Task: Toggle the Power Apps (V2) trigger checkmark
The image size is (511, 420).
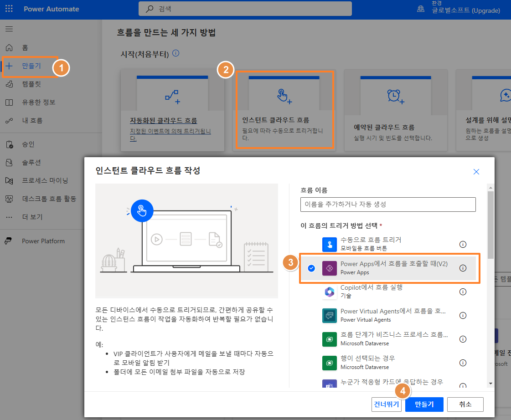Action: pyautogui.click(x=311, y=268)
